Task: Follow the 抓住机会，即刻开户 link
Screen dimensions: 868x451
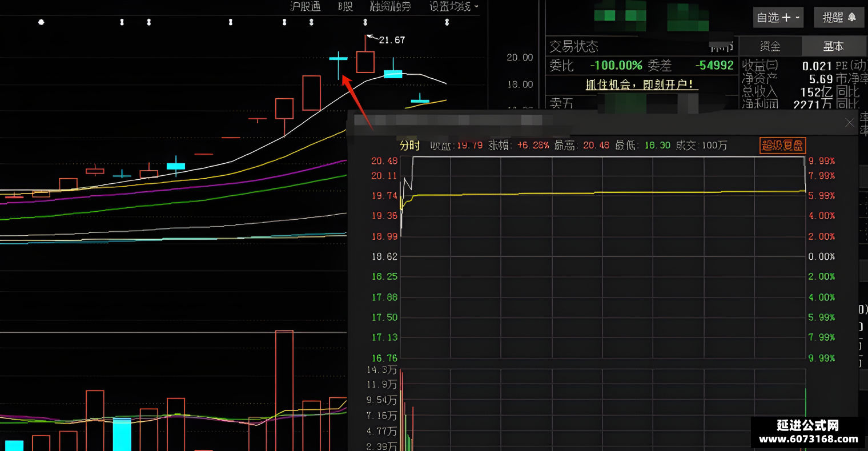Action: (x=638, y=84)
